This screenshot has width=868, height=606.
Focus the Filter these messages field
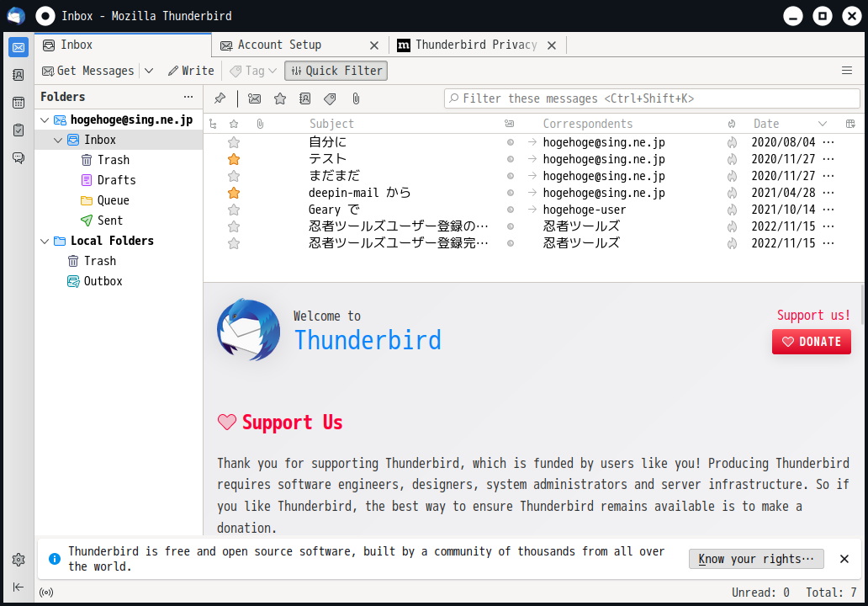(652, 98)
